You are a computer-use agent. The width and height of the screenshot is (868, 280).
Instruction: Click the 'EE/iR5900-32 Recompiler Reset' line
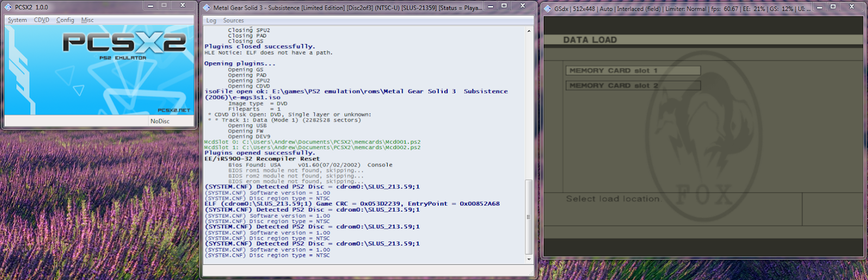tap(262, 159)
